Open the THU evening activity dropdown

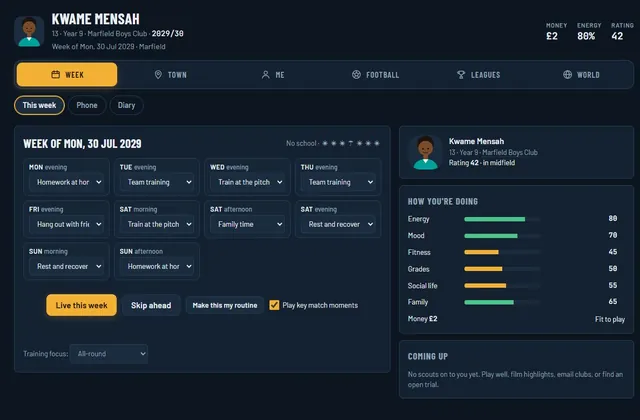click(338, 182)
